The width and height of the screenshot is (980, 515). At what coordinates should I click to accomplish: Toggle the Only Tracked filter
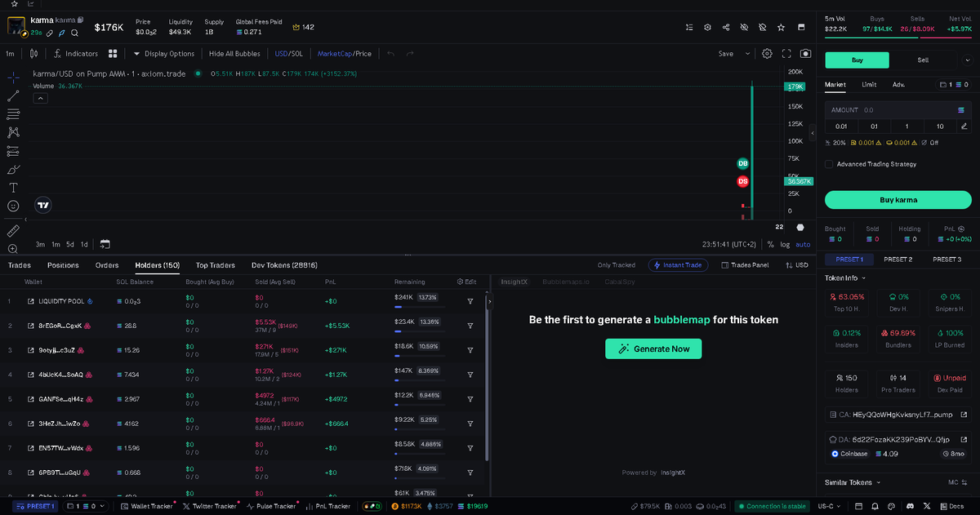point(617,265)
